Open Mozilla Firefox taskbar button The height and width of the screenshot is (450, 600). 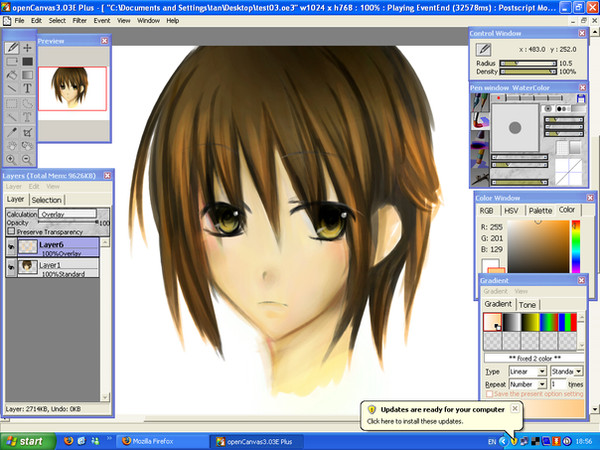162,441
